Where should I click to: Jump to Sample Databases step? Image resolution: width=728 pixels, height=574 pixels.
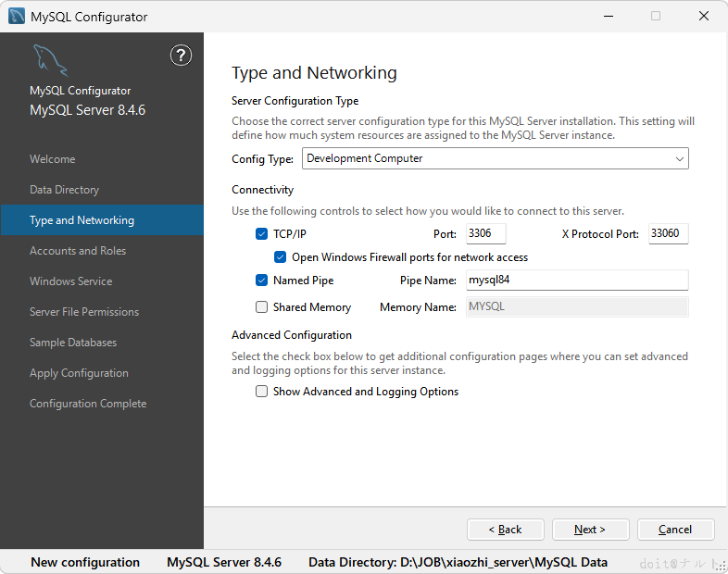coord(73,343)
